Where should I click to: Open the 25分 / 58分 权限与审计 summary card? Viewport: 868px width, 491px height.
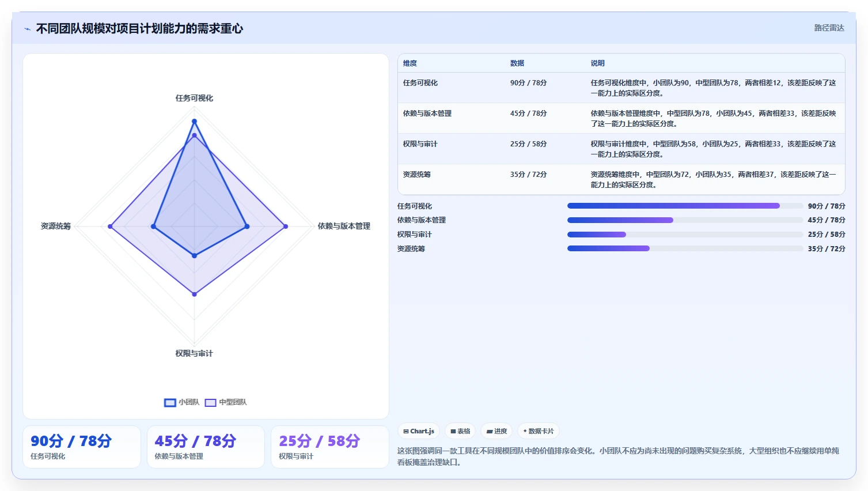[330, 447]
